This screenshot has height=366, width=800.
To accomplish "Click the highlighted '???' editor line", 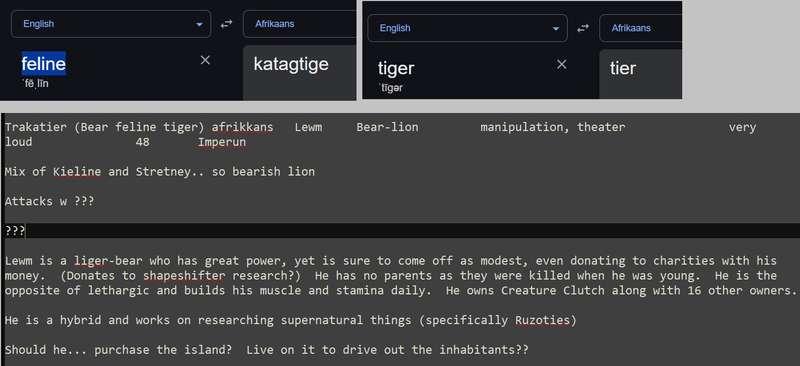I will pos(400,231).
